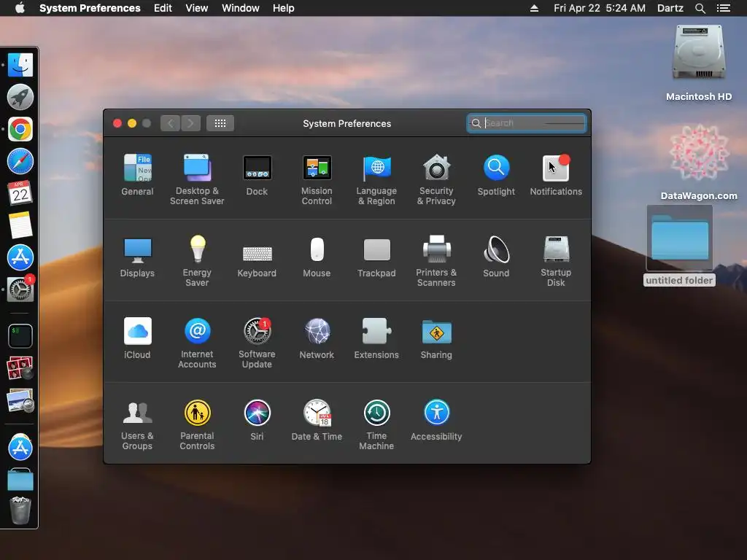This screenshot has width=747, height=560.
Task: Open Printers & Scanners preferences
Action: pyautogui.click(x=436, y=261)
